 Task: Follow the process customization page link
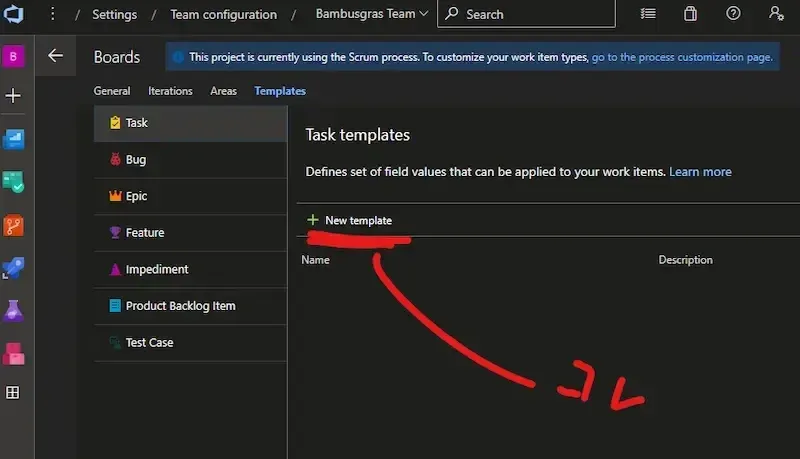click(682, 58)
